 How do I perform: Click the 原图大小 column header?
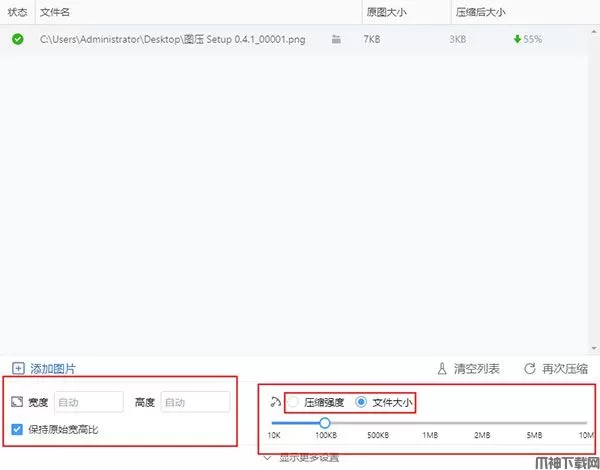(386, 12)
